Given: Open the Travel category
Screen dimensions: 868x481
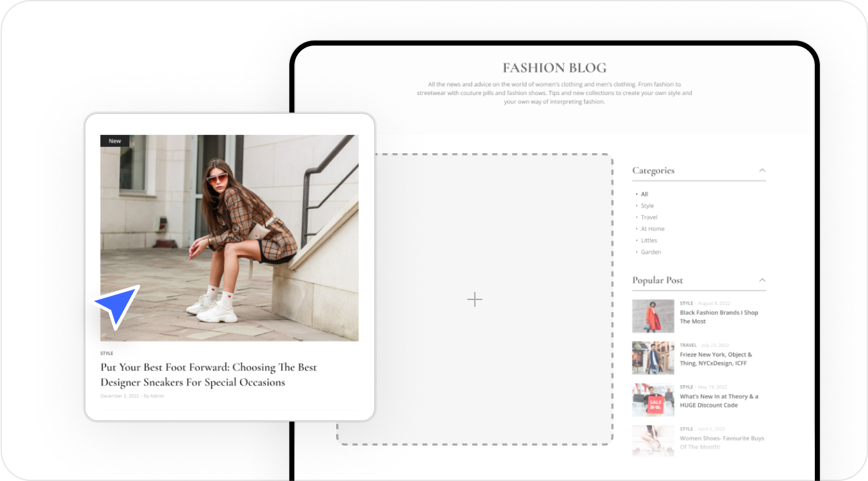Looking at the screenshot, I should [x=648, y=217].
